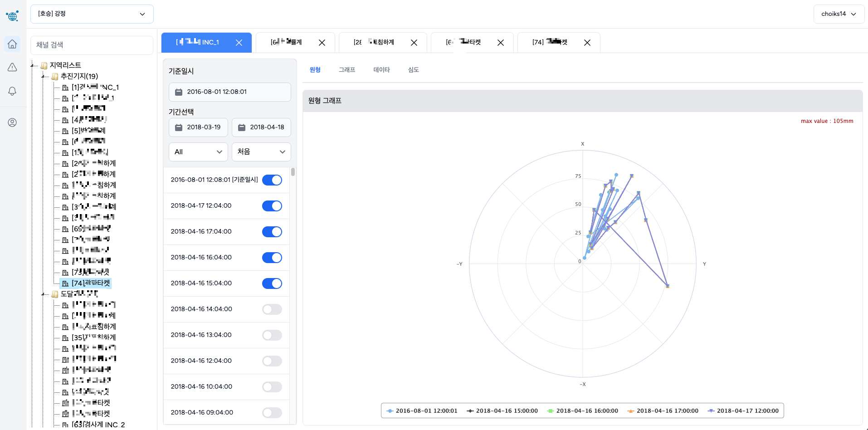Select [63]경사계 INC_2 in the tree
The image size is (868, 430).
pos(98,425)
